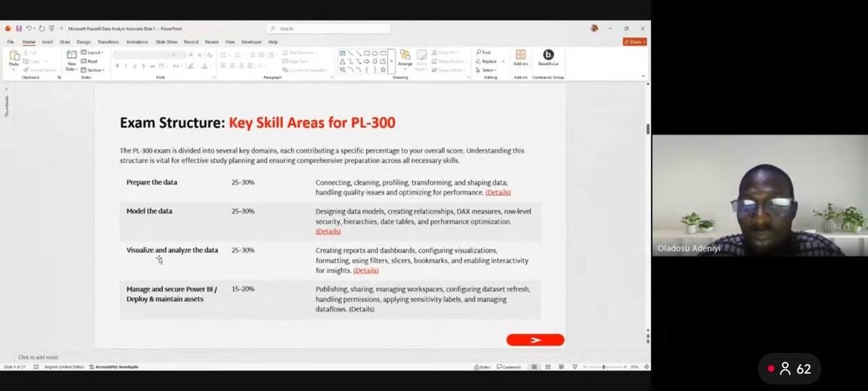Screen dimensions: 868x391
Task: Open Layout dropdown
Action: pos(93,53)
